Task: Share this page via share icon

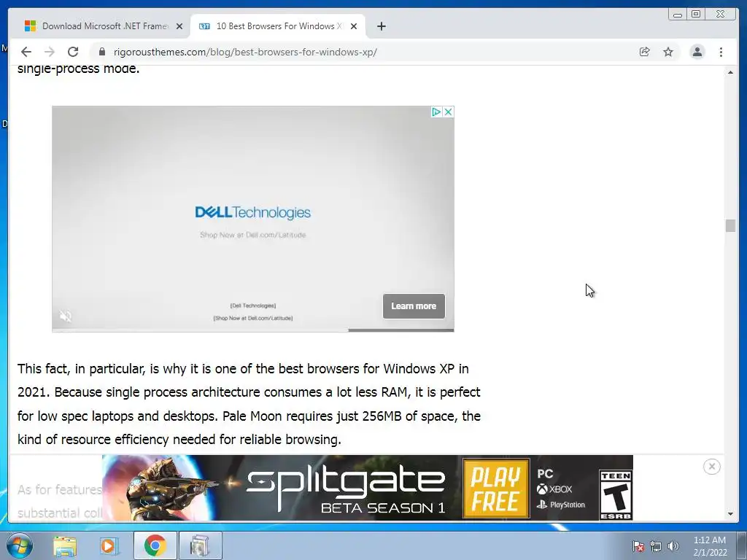Action: tap(645, 52)
